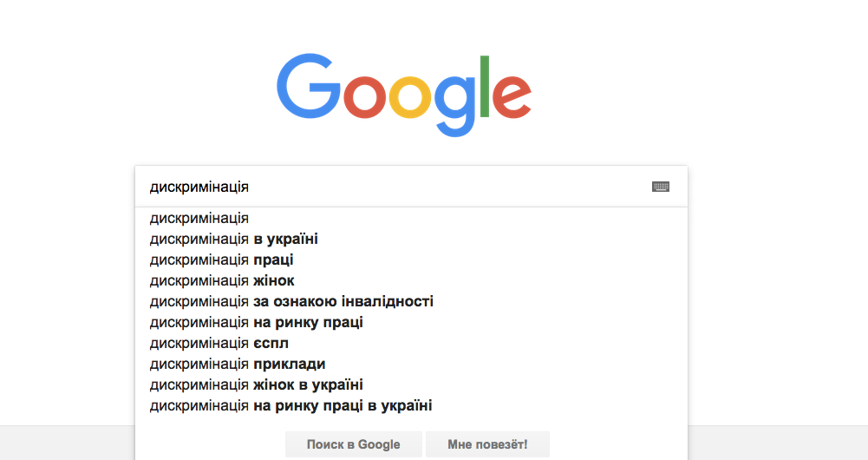Focus the search field containing typed query
Viewport: 868px width, 460px height.
pos(390,187)
